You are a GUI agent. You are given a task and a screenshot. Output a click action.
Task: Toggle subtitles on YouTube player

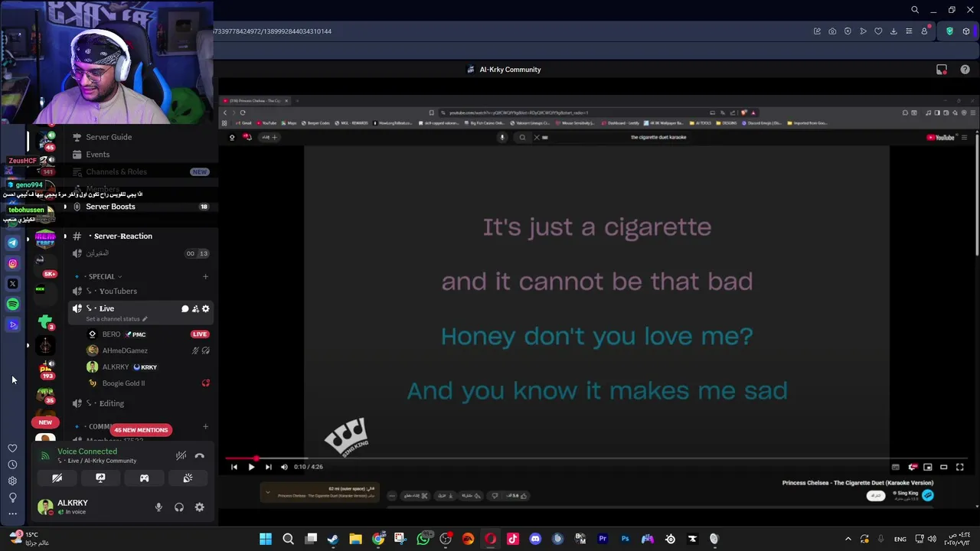896,467
